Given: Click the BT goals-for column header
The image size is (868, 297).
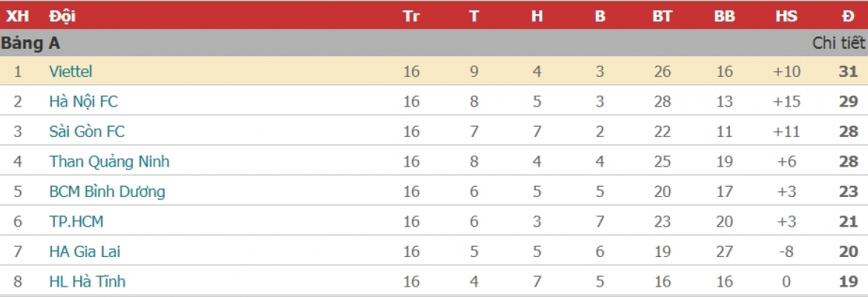Looking at the screenshot, I should [x=662, y=16].
